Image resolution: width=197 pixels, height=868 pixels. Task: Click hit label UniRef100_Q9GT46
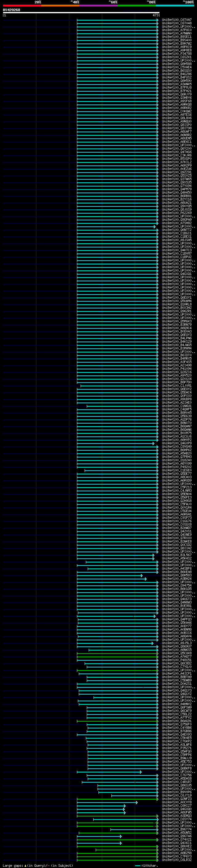(176, 836)
